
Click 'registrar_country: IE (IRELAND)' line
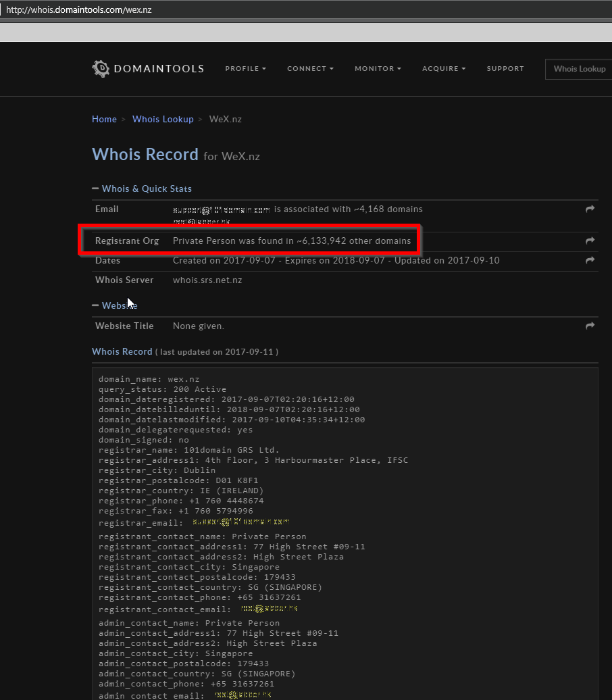tap(181, 491)
